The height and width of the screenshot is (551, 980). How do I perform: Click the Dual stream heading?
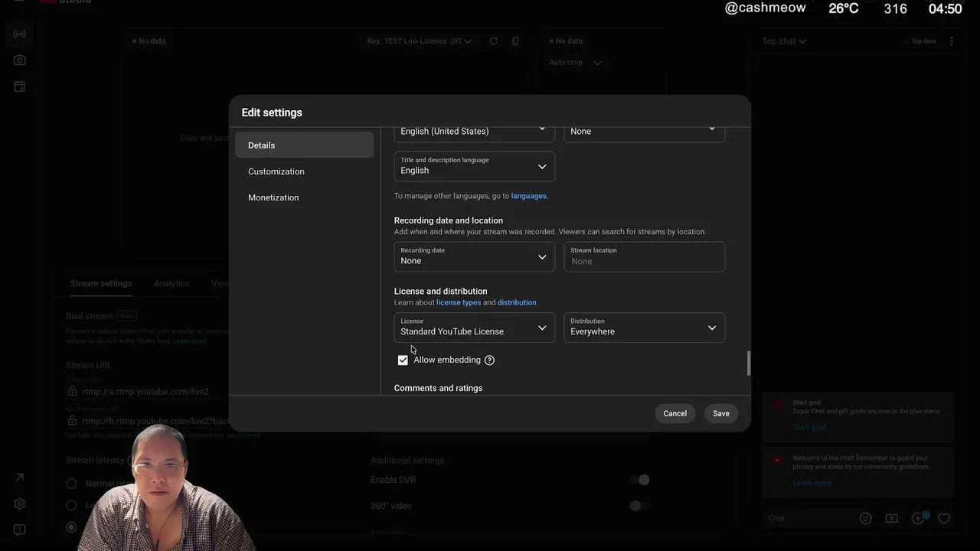[x=90, y=316]
